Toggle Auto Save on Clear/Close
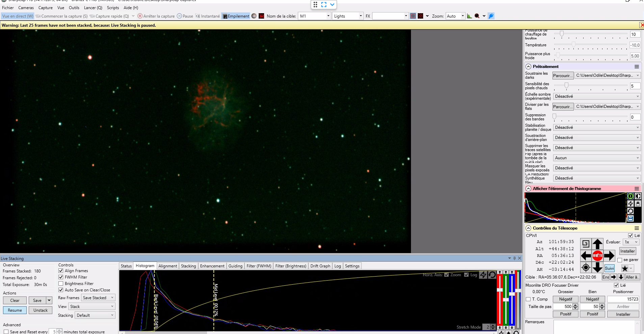 pyautogui.click(x=61, y=290)
